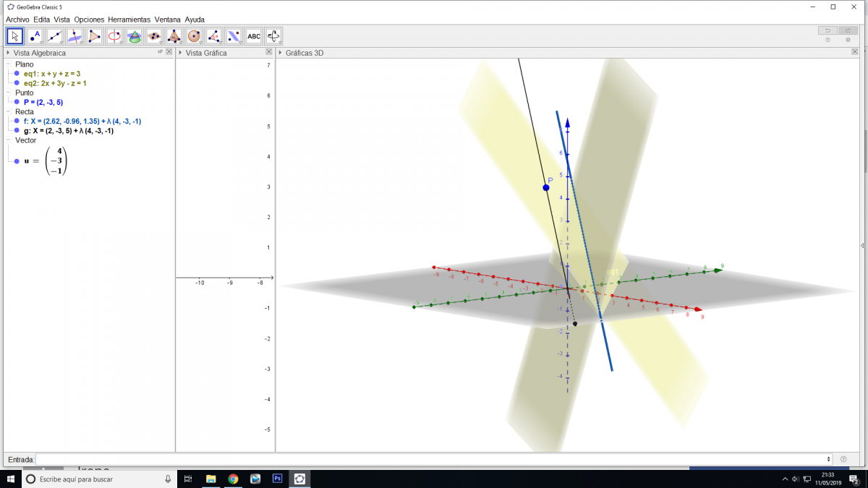The image size is (868, 488).
Task: Select the Point tool
Action: click(35, 36)
